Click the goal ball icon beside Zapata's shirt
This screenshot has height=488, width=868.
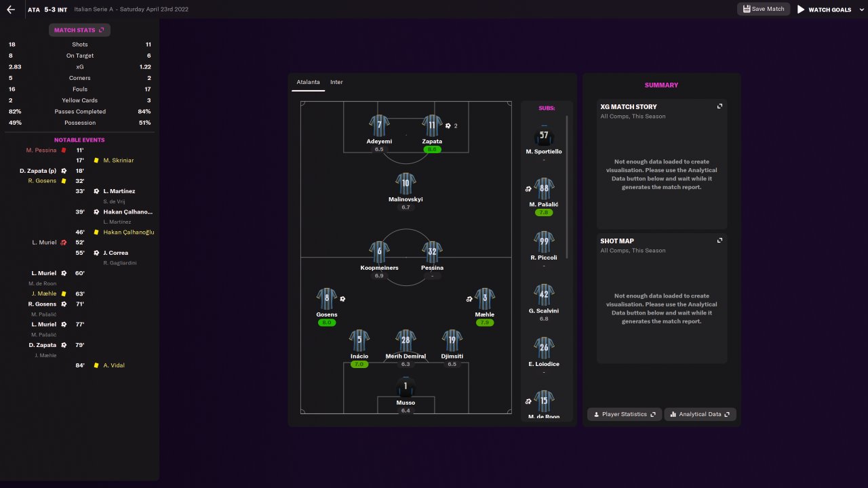click(448, 125)
